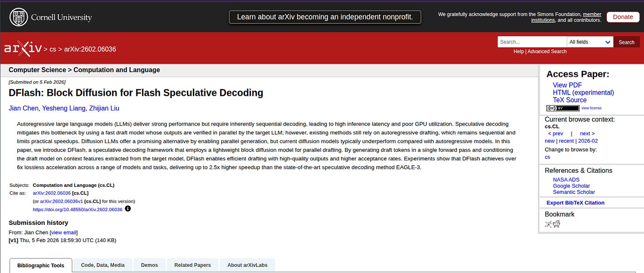This screenshot has width=644, height=273.
Task: Open the View PDF link
Action: 567,85
